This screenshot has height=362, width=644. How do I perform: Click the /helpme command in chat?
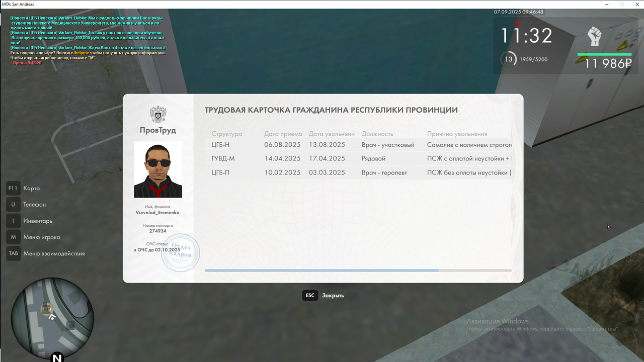(x=81, y=53)
